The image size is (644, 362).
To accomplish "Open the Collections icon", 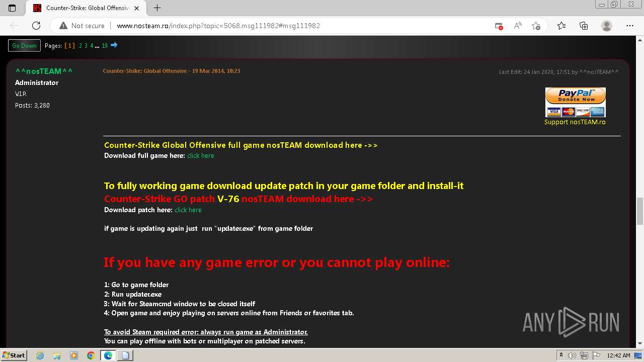I will [x=584, y=26].
